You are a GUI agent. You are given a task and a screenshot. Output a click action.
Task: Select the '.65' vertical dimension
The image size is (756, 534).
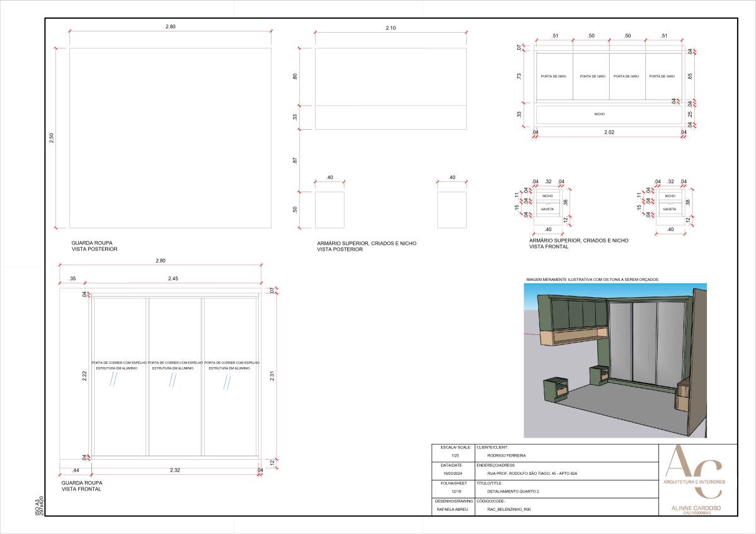click(690, 76)
